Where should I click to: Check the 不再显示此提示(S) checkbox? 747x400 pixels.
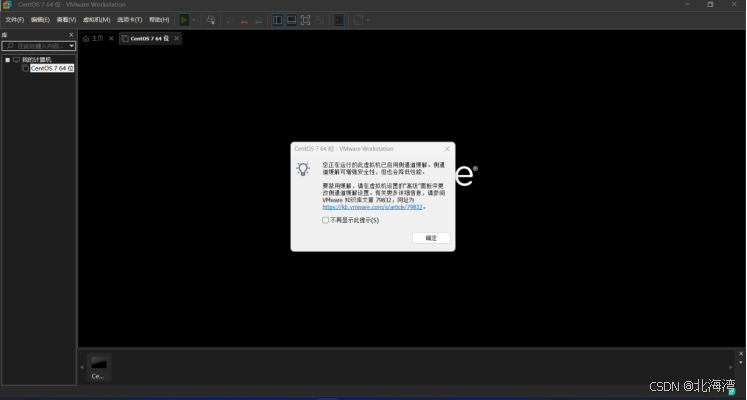click(325, 220)
